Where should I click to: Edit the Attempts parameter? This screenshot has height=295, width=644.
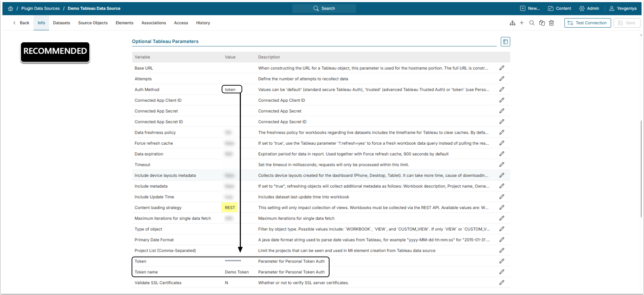tap(502, 79)
